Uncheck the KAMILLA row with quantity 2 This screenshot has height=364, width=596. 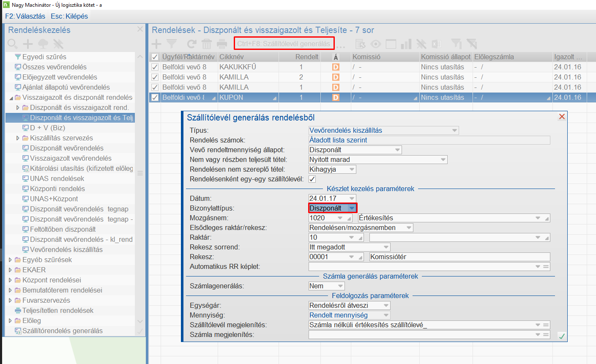pos(155,77)
